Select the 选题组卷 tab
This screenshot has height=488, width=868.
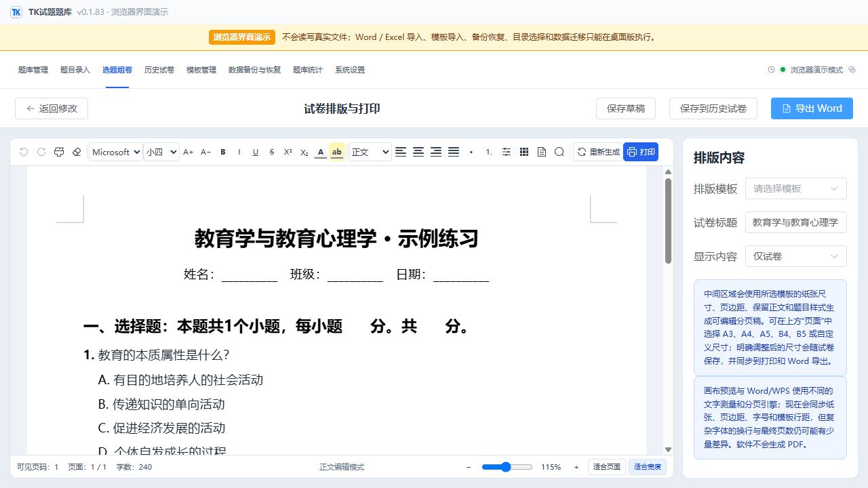[117, 70]
